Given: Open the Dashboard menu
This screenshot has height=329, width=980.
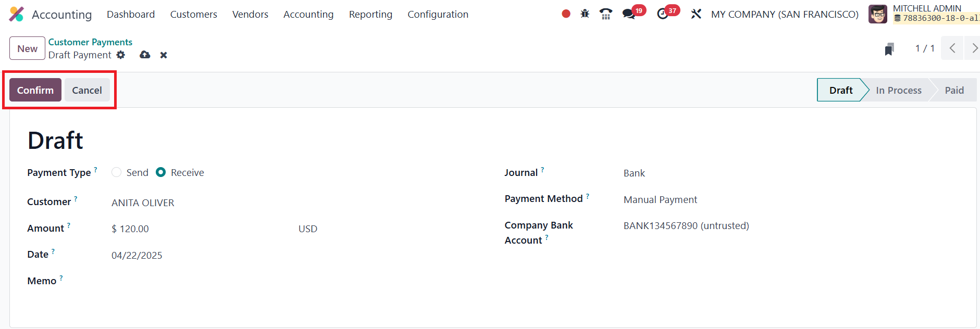Looking at the screenshot, I should point(131,15).
